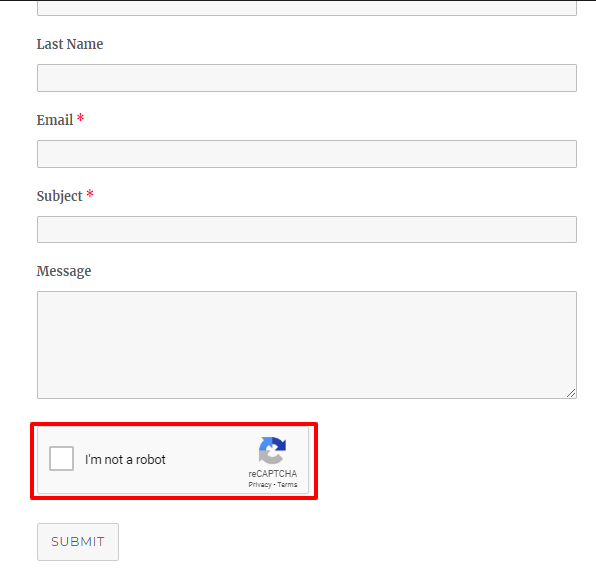596x576 pixels.
Task: Click the reCAPTCHA arrows logo icon
Action: click(272, 450)
